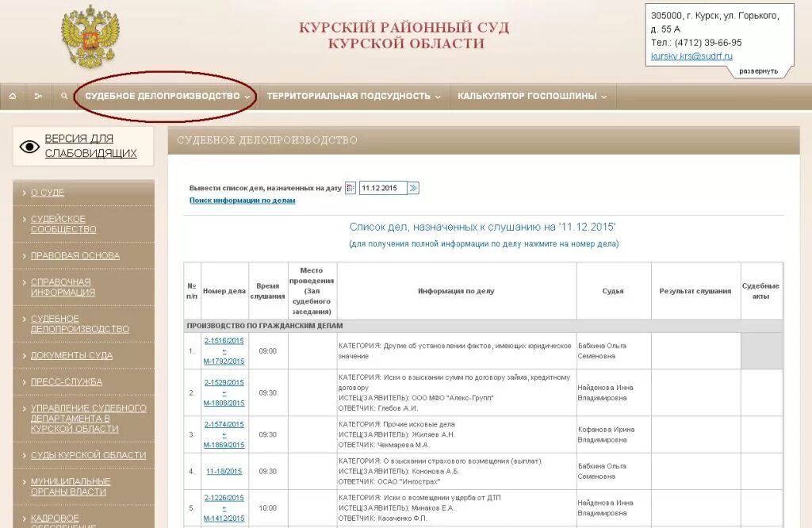Screen dimensions: 812x528
Task: Open case number 11-18/2015
Action: pos(224,472)
